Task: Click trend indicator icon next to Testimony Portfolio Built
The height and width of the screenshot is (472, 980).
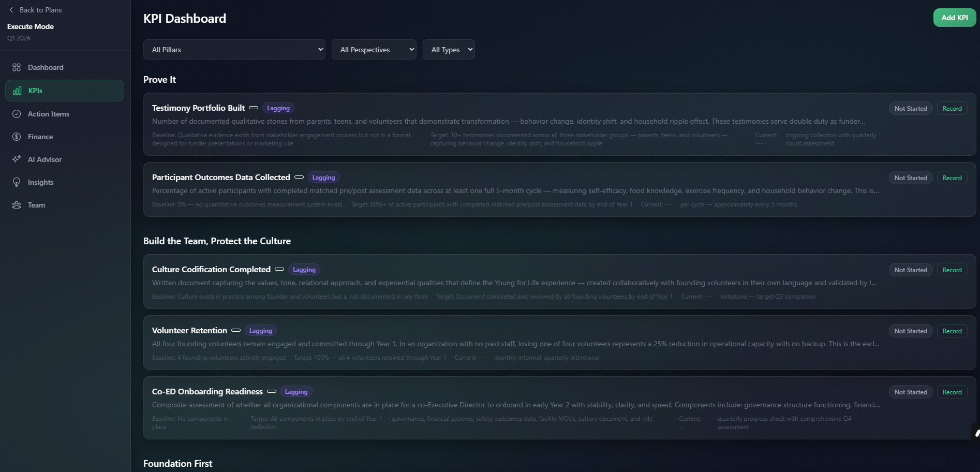Action: tap(254, 108)
